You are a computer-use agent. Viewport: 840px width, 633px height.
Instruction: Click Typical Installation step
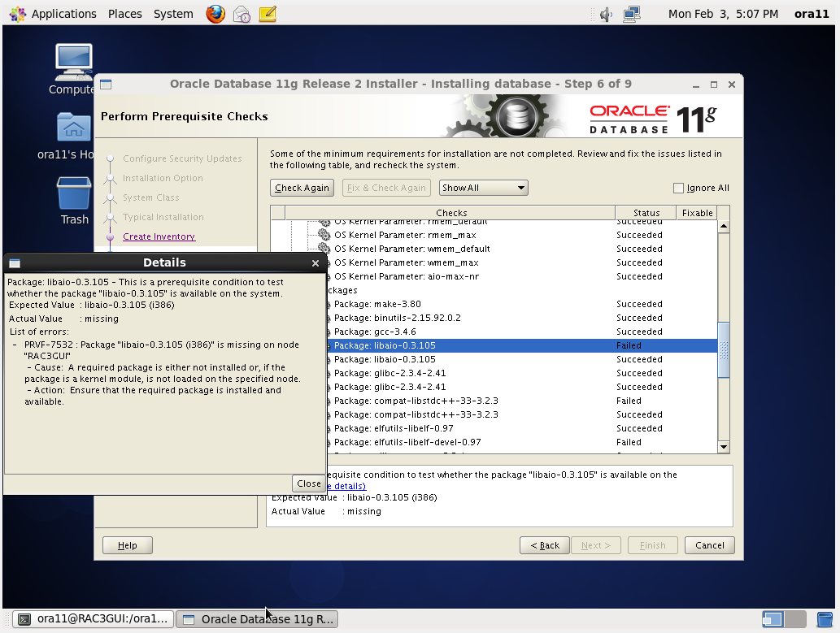coord(163,217)
